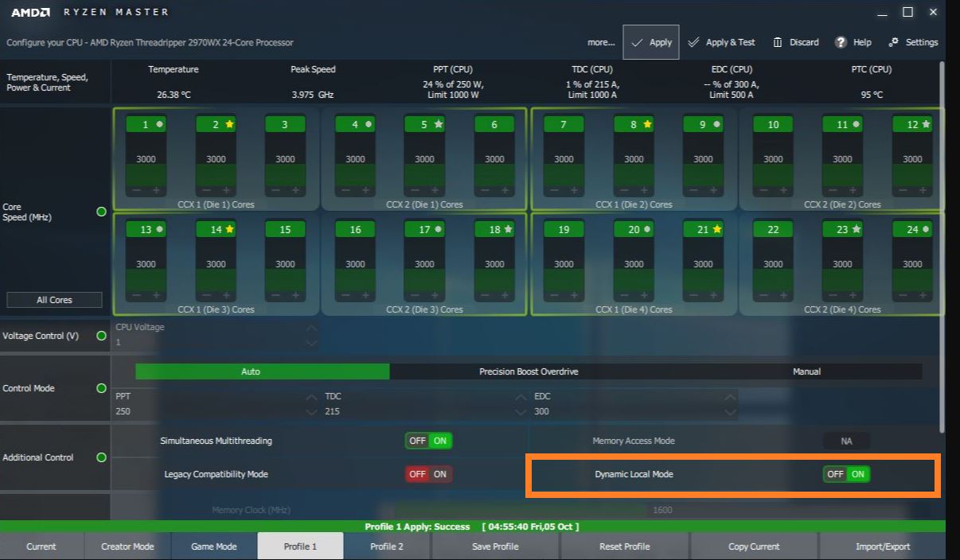Click the Reset Profile button
Screen dimensions: 960x560
[625, 546]
